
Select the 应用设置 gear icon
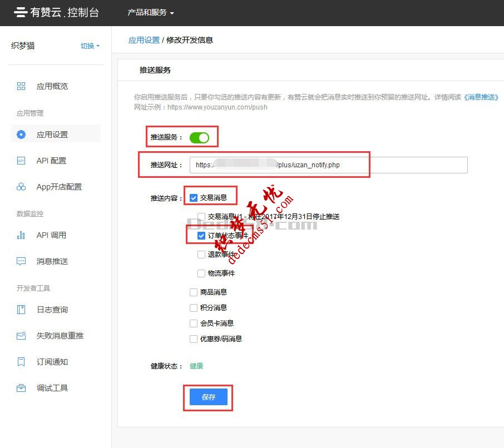[x=21, y=134]
